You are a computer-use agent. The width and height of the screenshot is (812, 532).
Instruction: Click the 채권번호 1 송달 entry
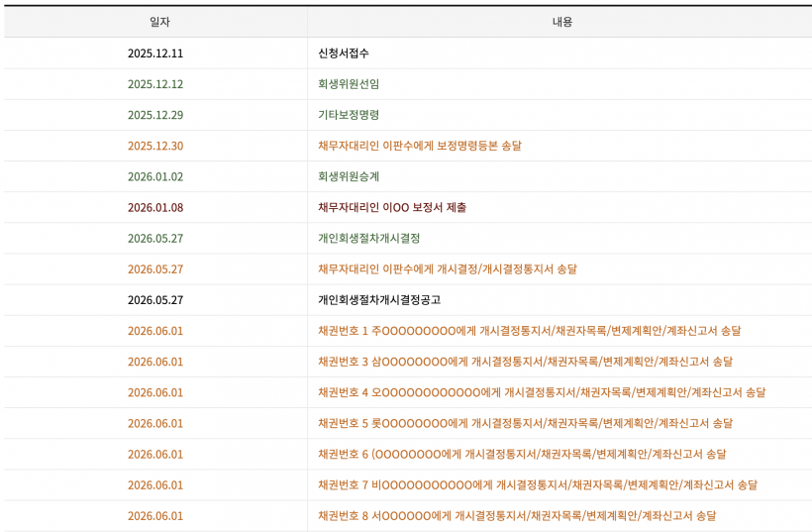[x=529, y=331]
